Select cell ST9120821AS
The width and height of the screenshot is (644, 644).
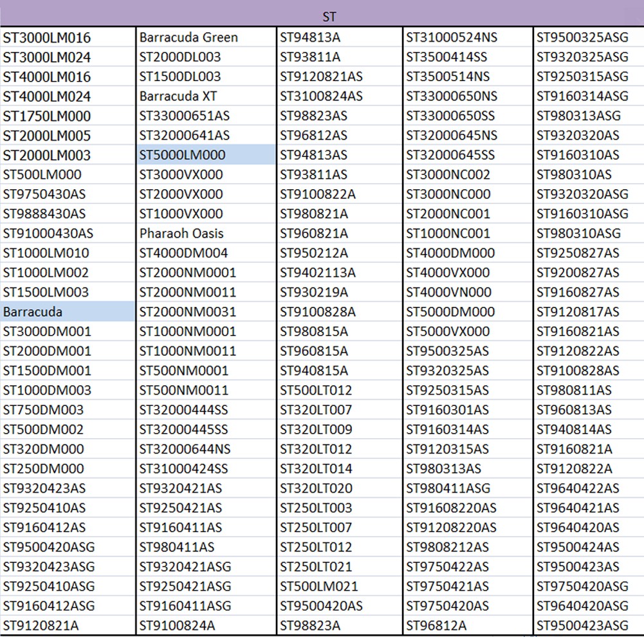pos(340,77)
